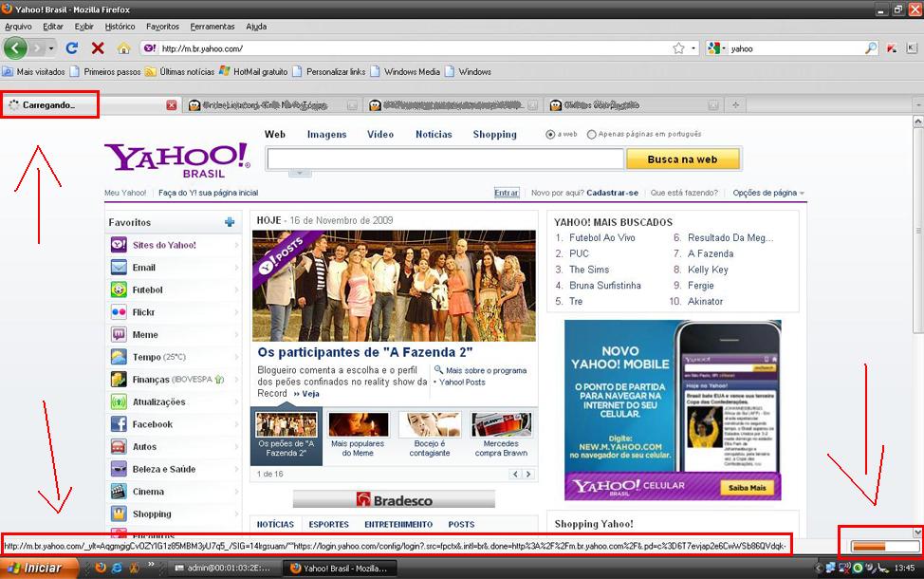Open Flickr from the Favoritos sidebar
The height and width of the screenshot is (579, 924).
pyautogui.click(x=119, y=312)
